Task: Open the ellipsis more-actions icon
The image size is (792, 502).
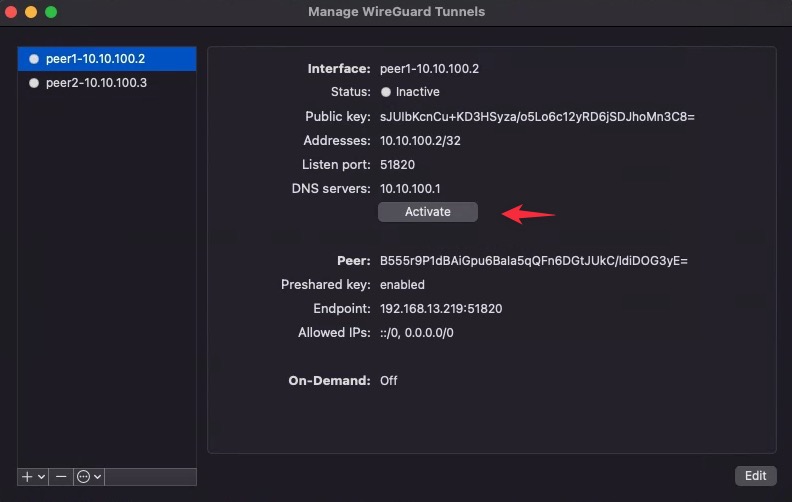Action: click(x=83, y=476)
